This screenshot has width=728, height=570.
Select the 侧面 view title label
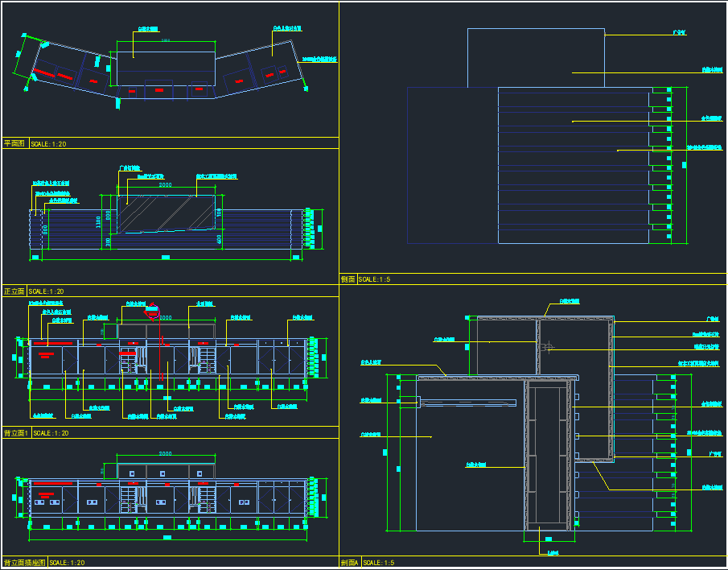348,279
